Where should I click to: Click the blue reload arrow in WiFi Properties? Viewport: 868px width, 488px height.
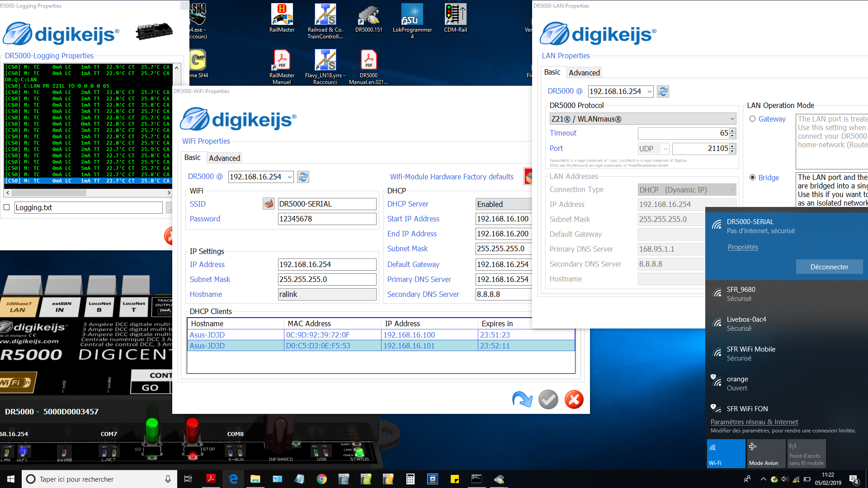[x=522, y=399]
